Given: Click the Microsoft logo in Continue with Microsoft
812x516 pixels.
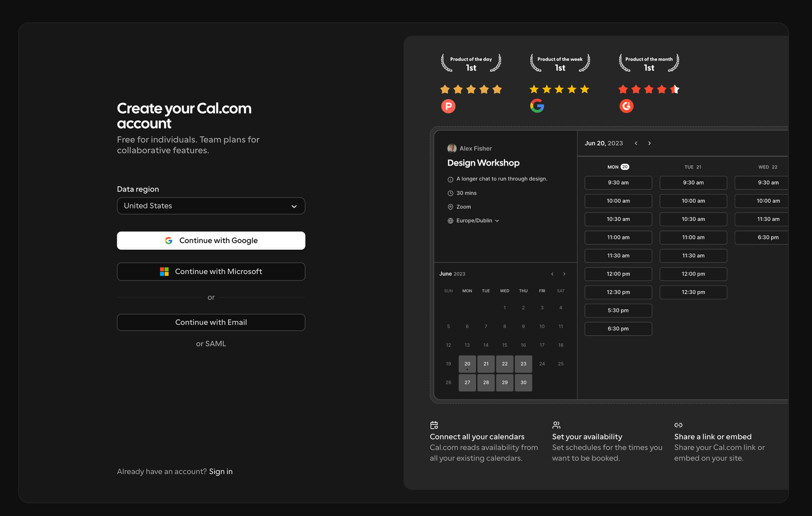Looking at the screenshot, I should [x=164, y=271].
